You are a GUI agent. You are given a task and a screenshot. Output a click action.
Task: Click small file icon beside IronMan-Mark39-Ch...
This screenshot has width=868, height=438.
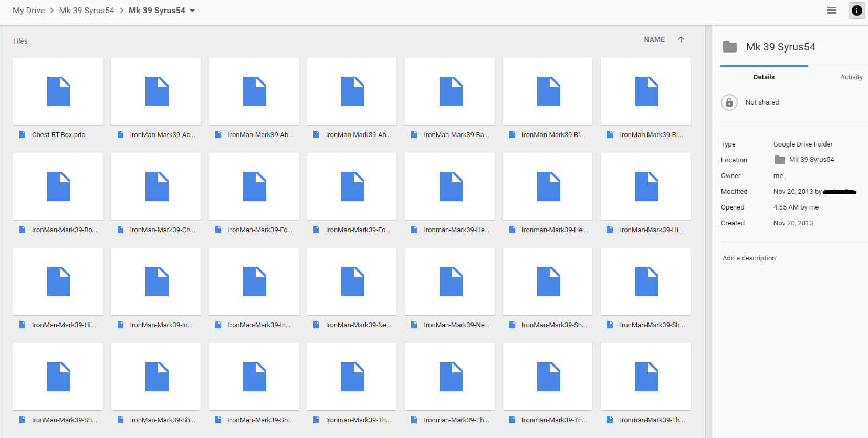(120, 230)
